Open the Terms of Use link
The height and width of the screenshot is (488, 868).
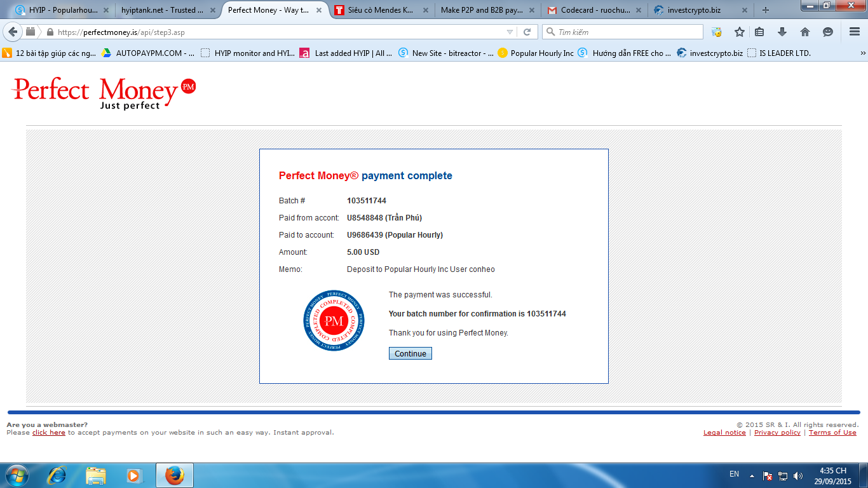pyautogui.click(x=832, y=433)
